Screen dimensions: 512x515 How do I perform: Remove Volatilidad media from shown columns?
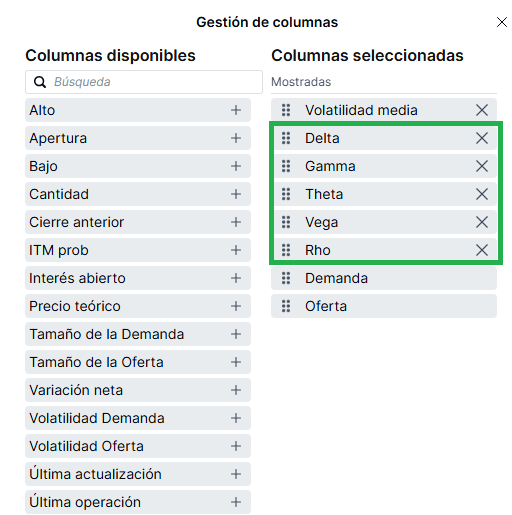click(482, 110)
